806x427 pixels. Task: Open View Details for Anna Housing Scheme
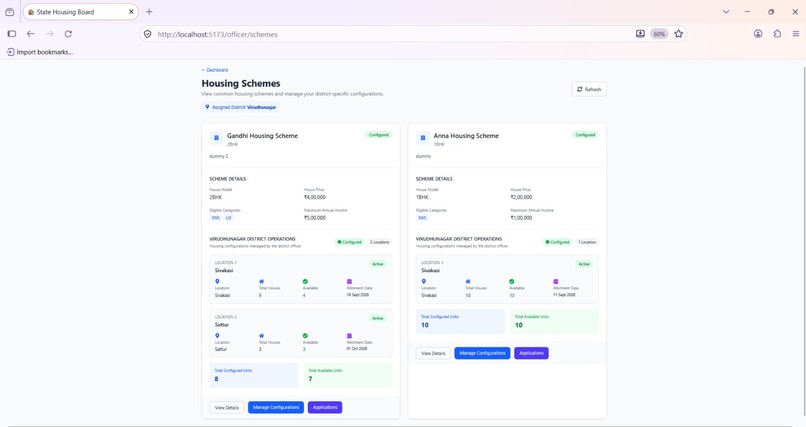(433, 354)
